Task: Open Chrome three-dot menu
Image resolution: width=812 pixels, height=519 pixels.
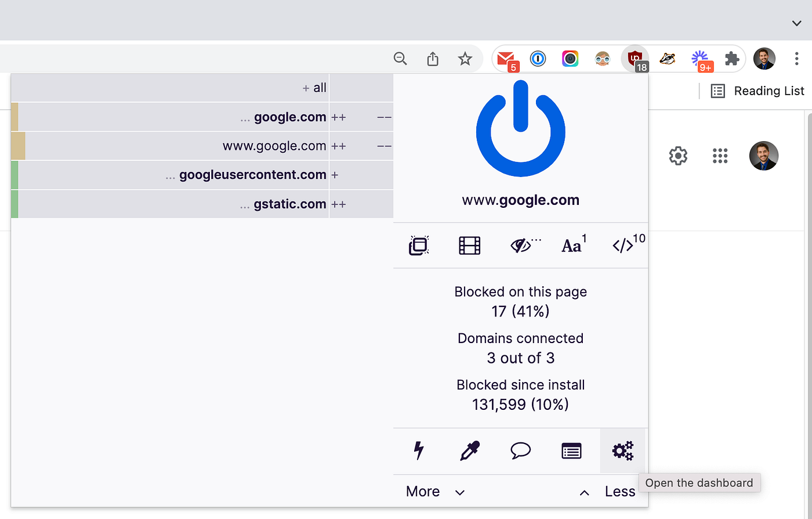Action: (796, 59)
